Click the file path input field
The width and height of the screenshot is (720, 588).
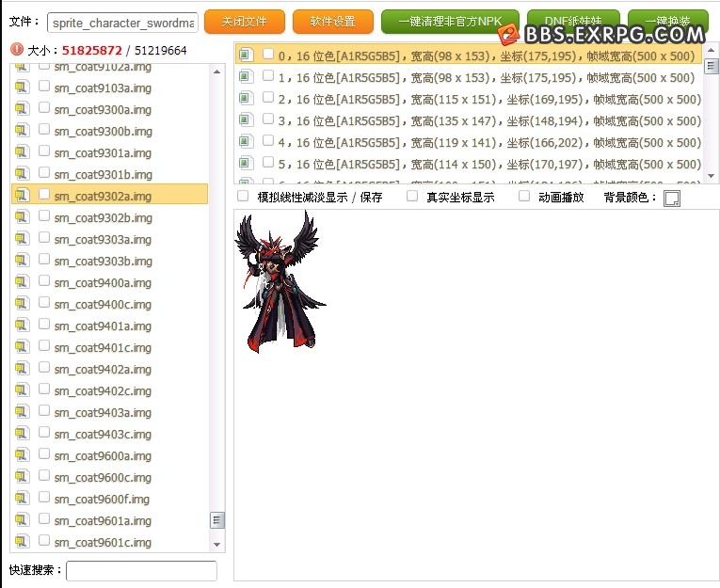pyautogui.click(x=122, y=23)
